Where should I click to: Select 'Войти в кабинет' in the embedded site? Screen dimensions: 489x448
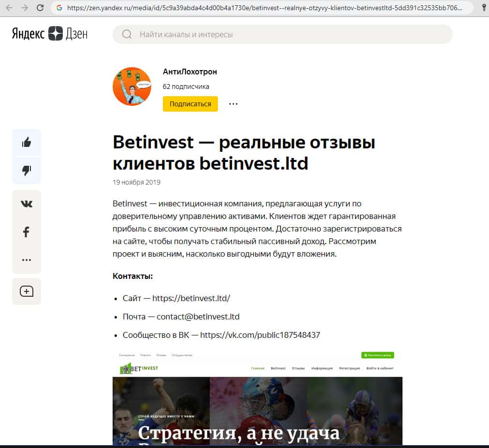click(x=380, y=368)
